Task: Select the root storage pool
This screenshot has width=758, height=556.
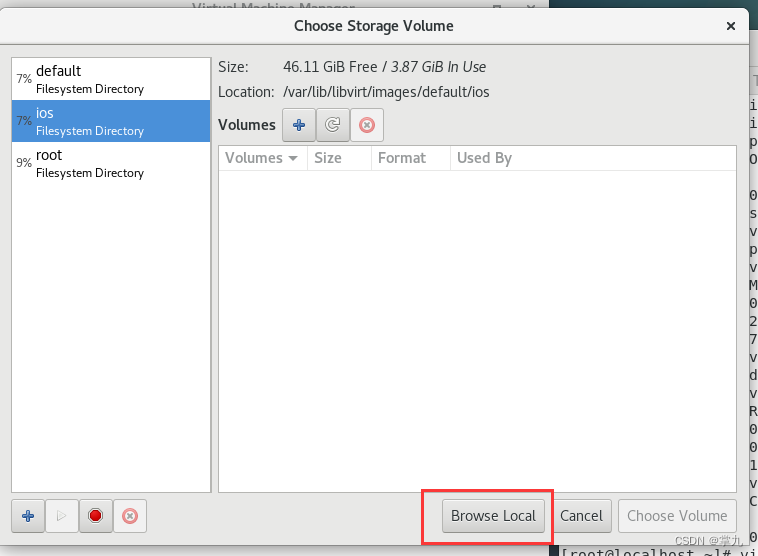Action: click(x=111, y=163)
